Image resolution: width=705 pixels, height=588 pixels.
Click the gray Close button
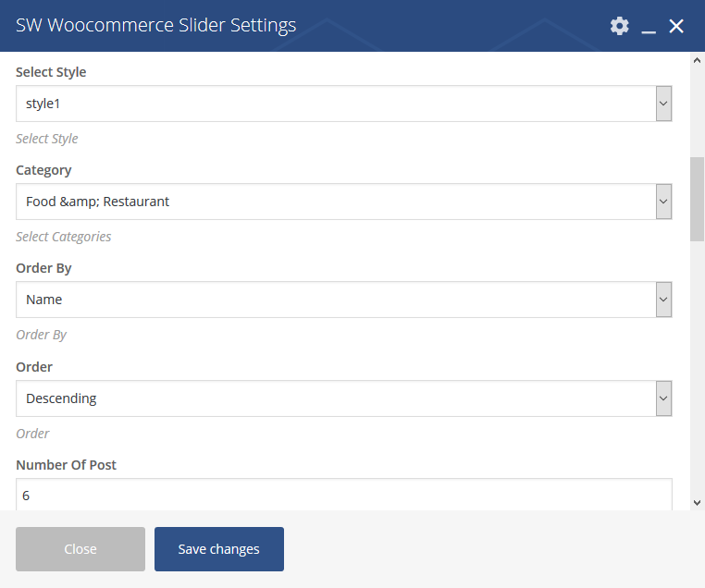pyautogui.click(x=80, y=549)
